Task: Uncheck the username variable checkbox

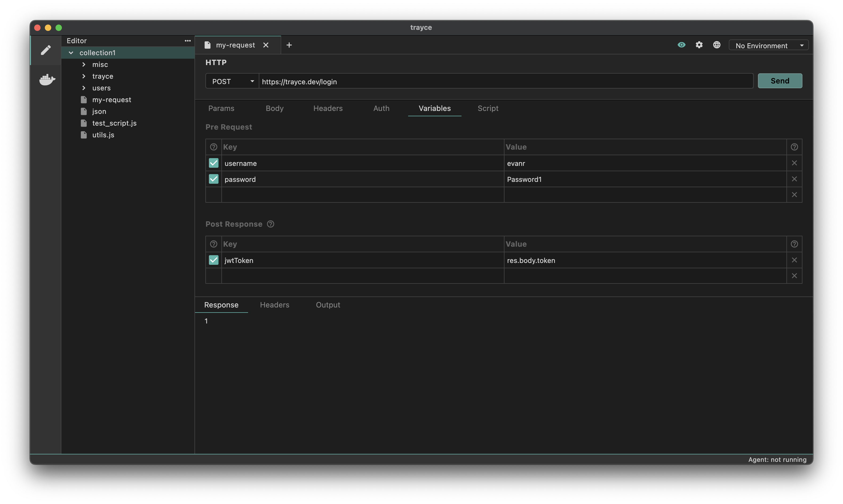Action: pyautogui.click(x=213, y=163)
